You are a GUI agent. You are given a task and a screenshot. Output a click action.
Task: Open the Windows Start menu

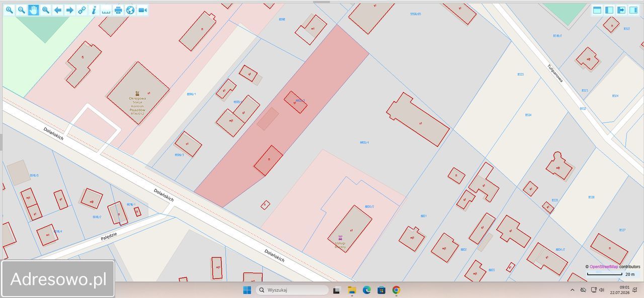(x=247, y=290)
